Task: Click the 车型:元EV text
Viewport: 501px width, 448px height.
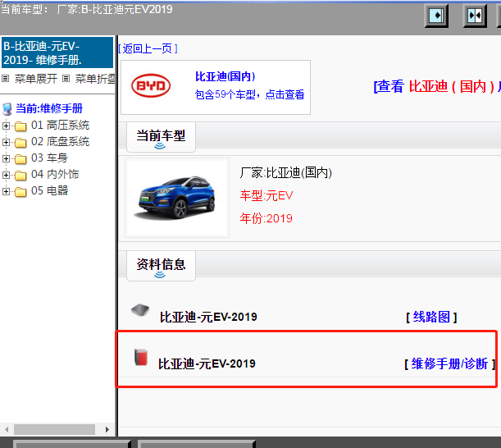Action: (x=266, y=195)
